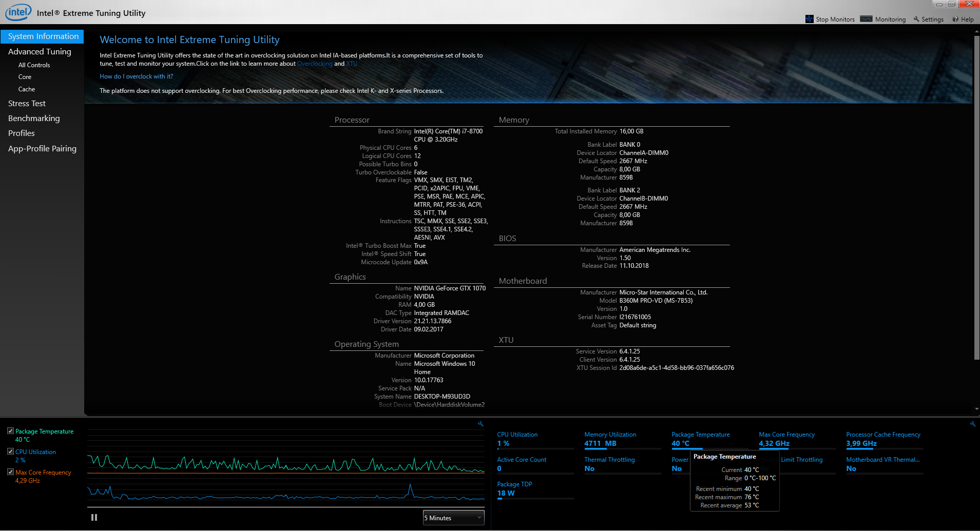This screenshot has width=980, height=531.
Task: Click the Limit Throttling monitor label
Action: 802,460
